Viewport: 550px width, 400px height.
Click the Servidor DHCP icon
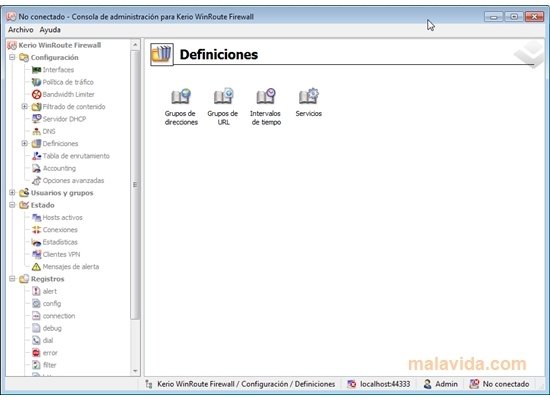[36, 119]
